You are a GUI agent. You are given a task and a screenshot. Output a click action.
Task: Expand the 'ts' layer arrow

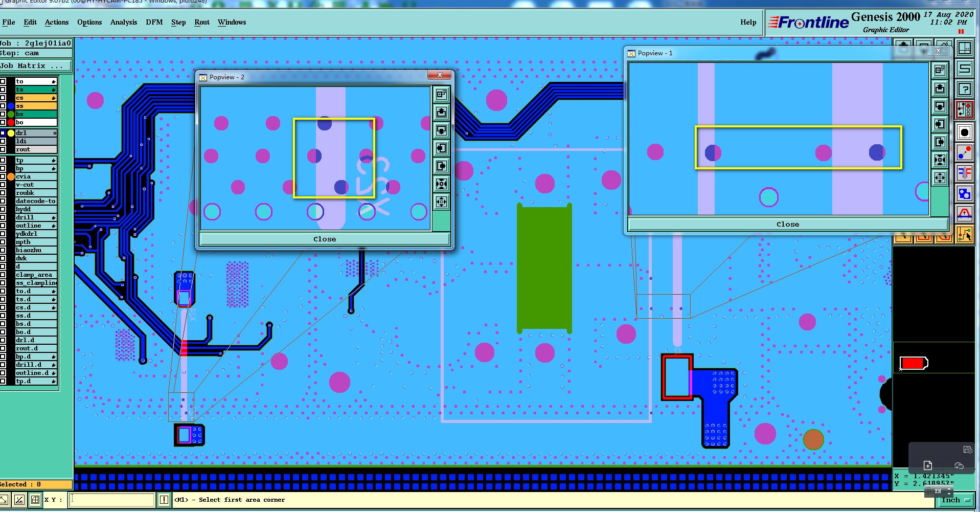[54, 90]
